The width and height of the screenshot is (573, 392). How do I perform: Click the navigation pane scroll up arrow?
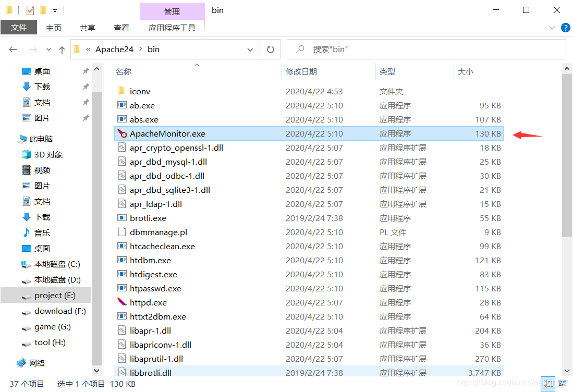coord(96,69)
